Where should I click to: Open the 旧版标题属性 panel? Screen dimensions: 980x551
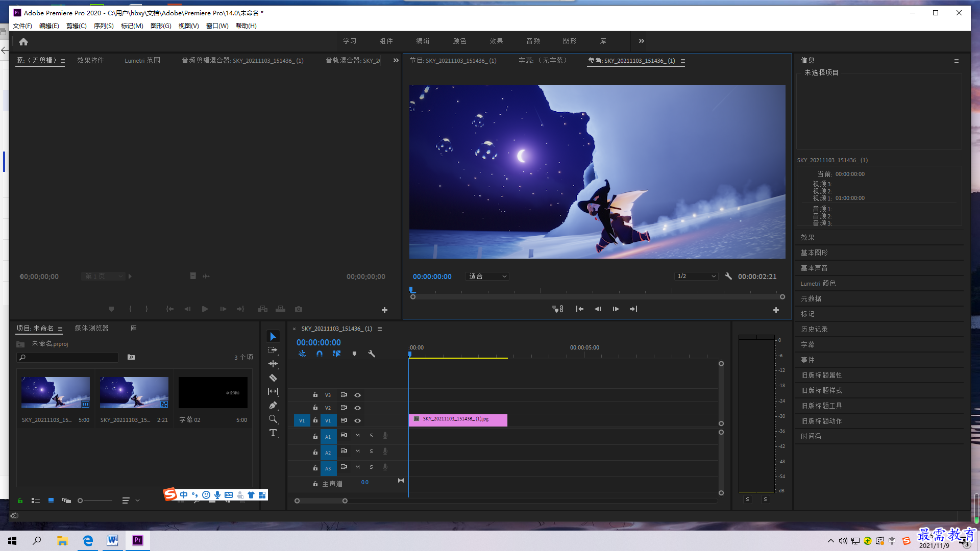pos(821,375)
